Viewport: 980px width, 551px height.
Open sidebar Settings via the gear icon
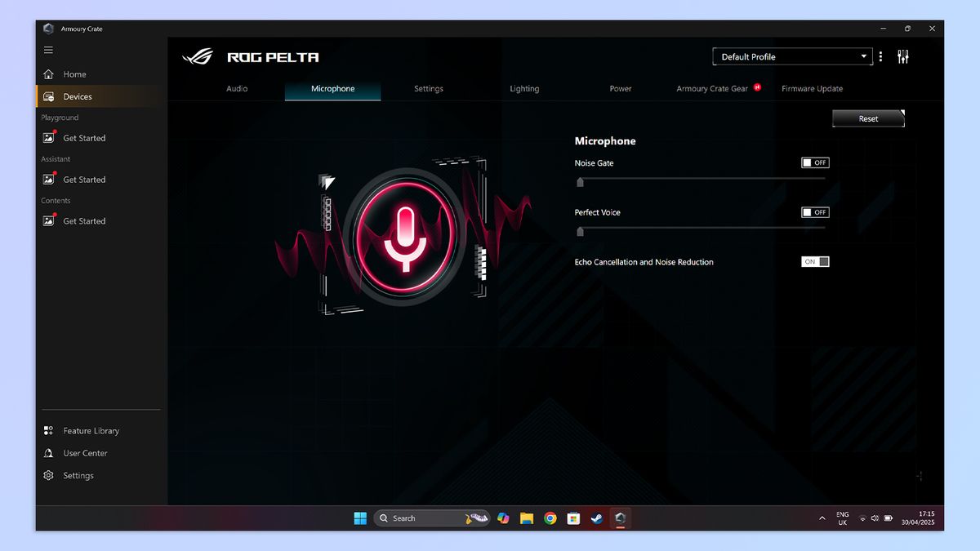[48, 475]
